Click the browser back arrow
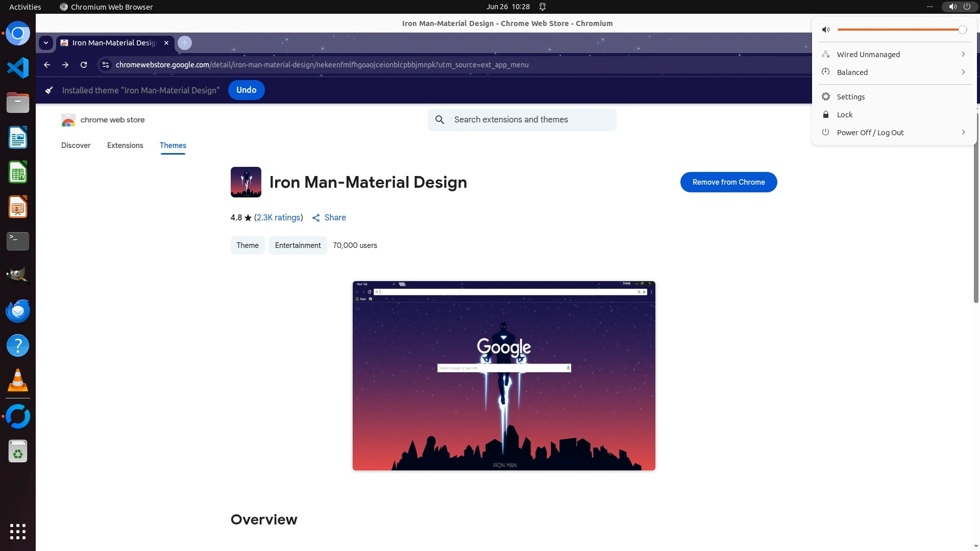980x551 pixels. click(47, 65)
